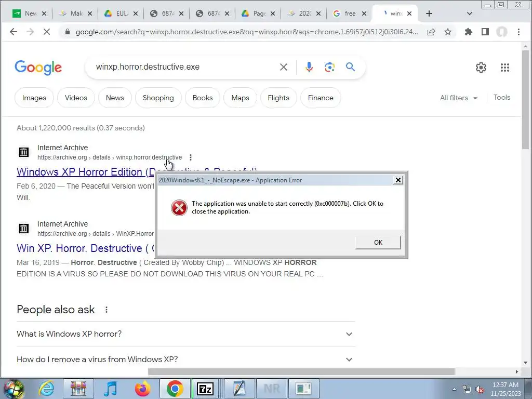Click the vertical scrollbar thumb
Image resolution: width=532 pixels, height=399 pixels.
(525, 99)
